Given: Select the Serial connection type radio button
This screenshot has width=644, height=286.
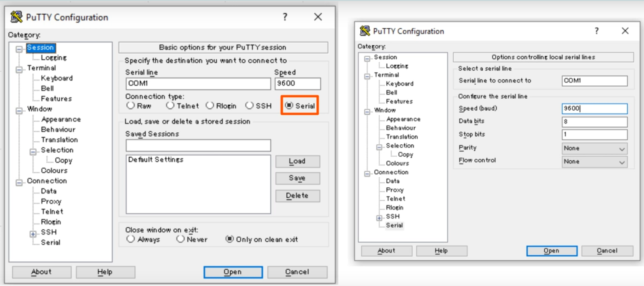Looking at the screenshot, I should pos(289,105).
